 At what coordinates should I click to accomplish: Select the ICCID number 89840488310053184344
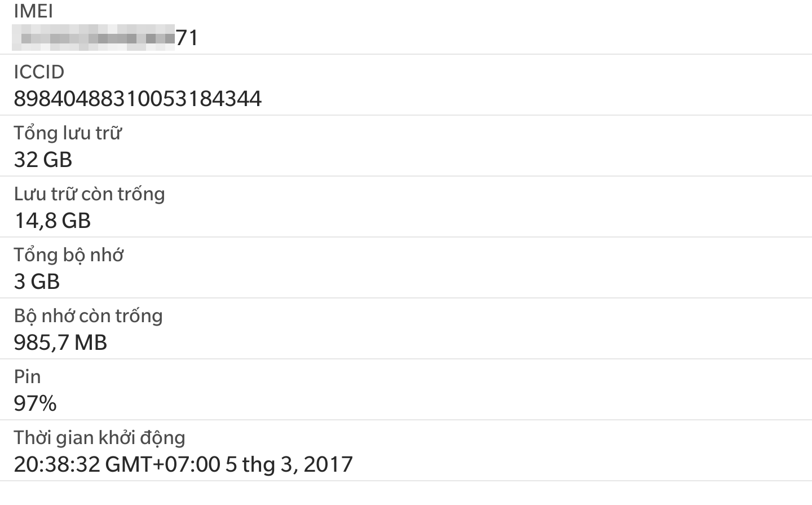coord(138,99)
